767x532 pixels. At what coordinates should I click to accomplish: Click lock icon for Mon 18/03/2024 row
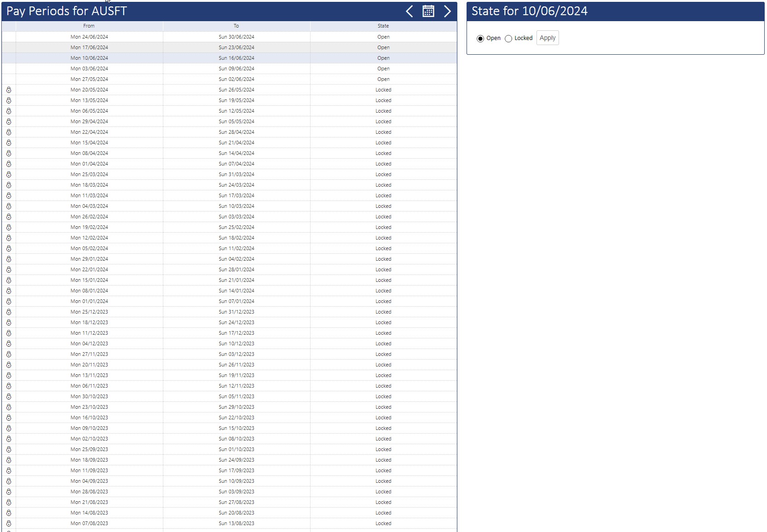pyautogui.click(x=9, y=185)
